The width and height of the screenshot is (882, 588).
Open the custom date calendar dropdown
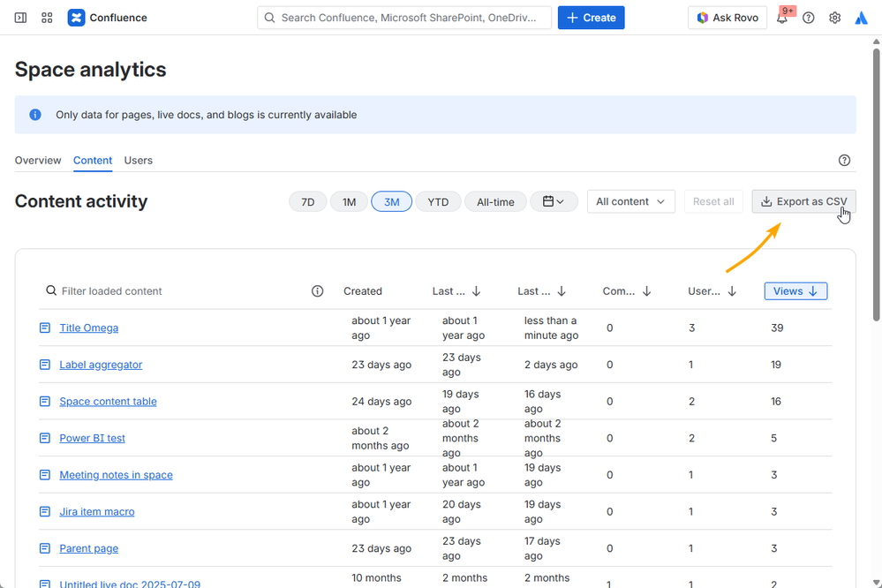pos(554,201)
